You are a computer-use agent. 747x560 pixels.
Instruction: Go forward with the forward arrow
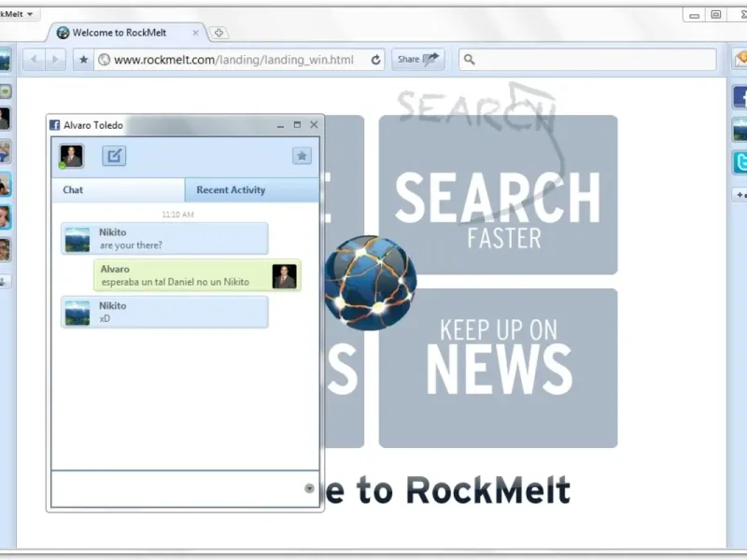pyautogui.click(x=55, y=60)
